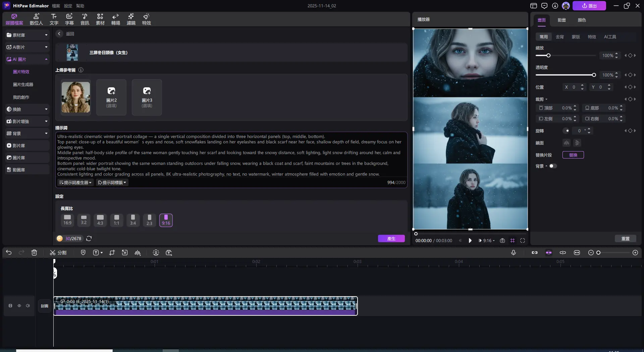Click the purple 產生 generate button

(391, 238)
